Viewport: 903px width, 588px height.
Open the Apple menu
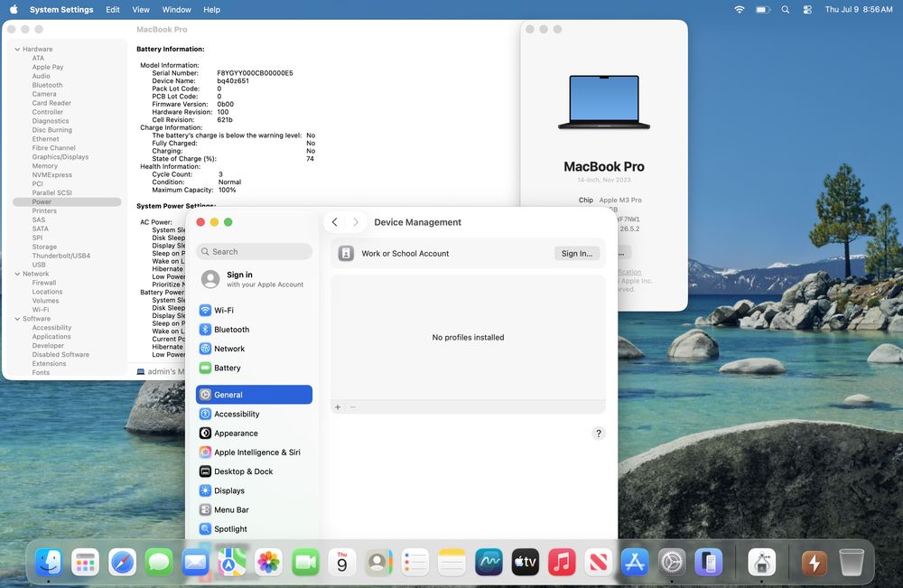tap(14, 10)
